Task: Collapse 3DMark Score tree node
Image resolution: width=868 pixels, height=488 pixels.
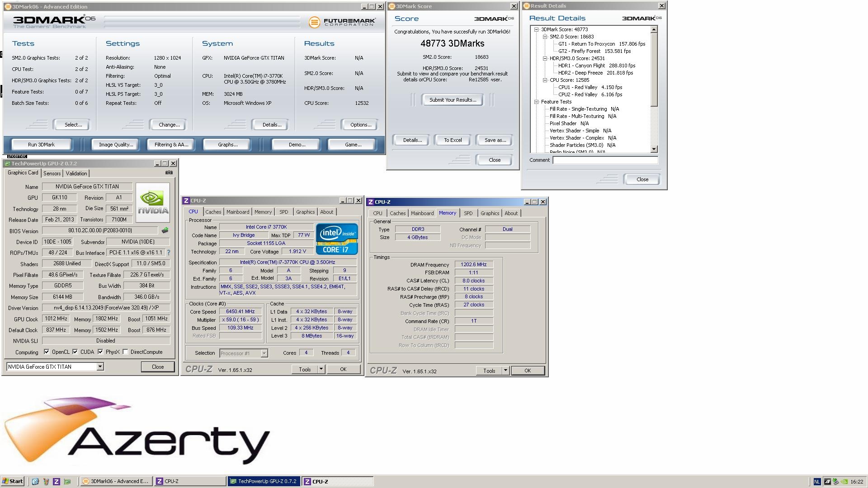Action: [537, 29]
